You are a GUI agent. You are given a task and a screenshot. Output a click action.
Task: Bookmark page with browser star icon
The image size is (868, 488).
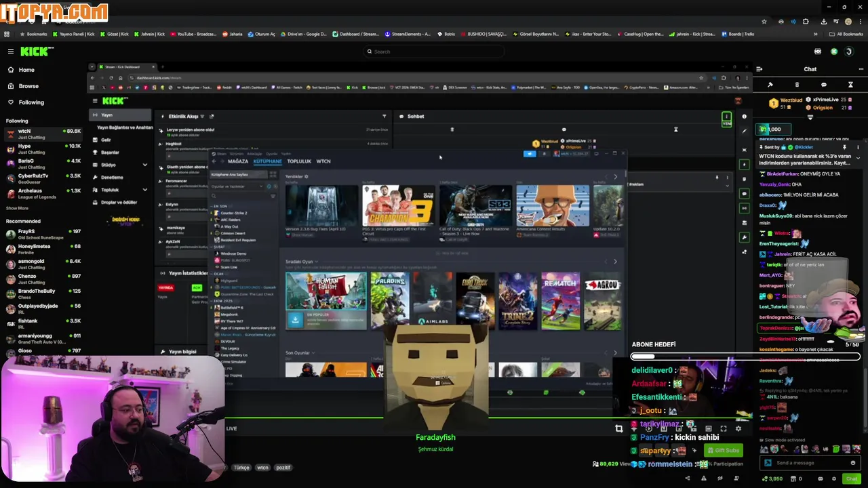coord(764,21)
